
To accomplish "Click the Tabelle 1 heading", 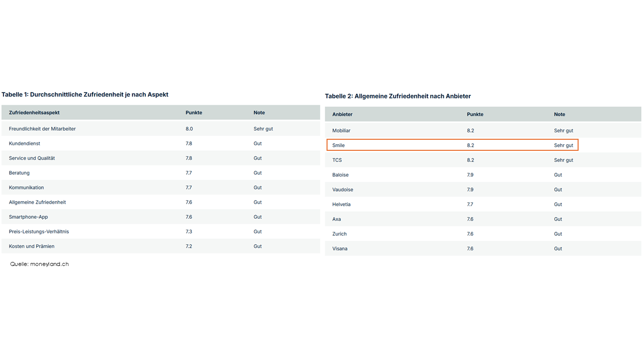I will pos(85,95).
